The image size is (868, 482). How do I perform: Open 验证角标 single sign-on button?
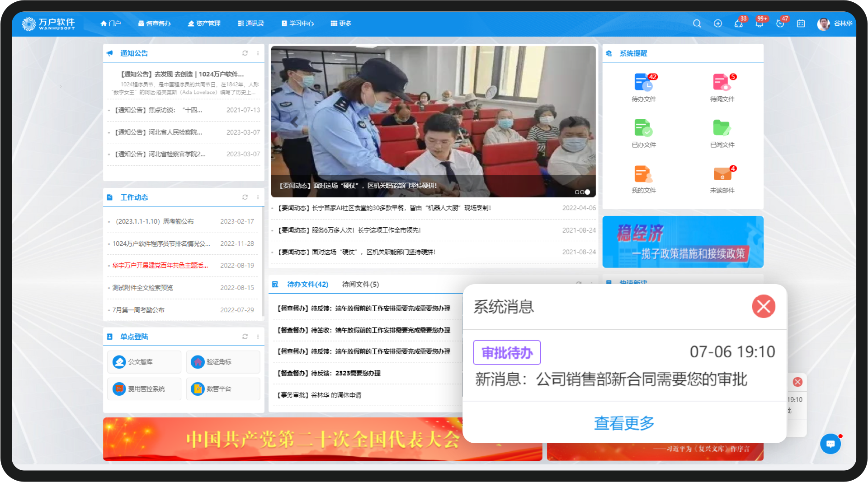[x=223, y=362]
